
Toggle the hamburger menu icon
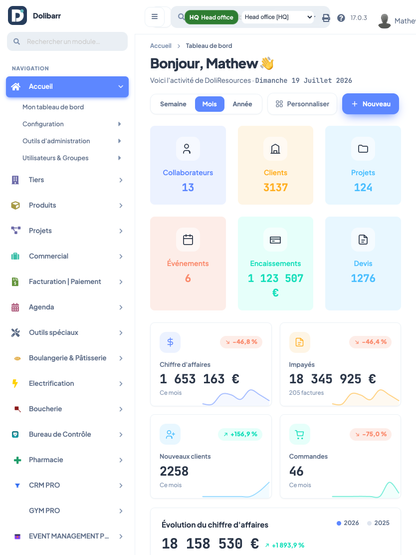click(x=155, y=17)
